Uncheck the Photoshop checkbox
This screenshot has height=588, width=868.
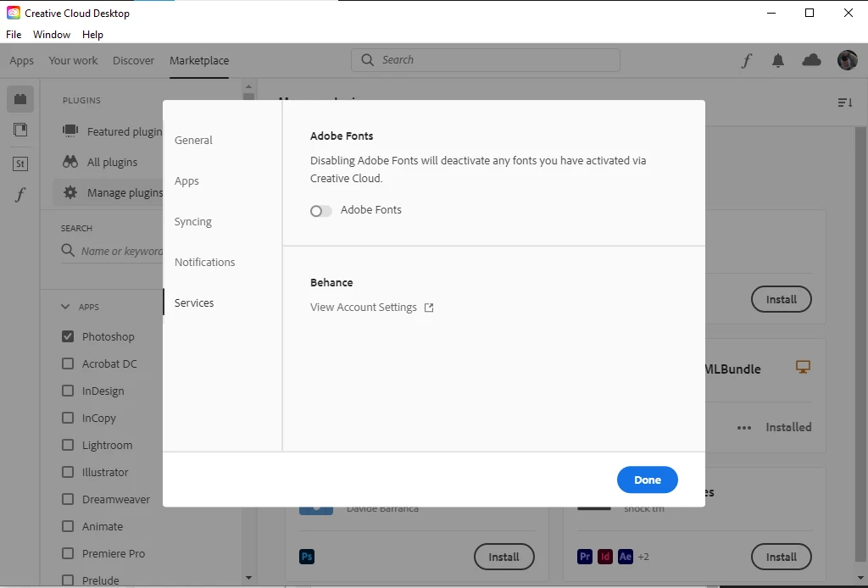pos(68,336)
